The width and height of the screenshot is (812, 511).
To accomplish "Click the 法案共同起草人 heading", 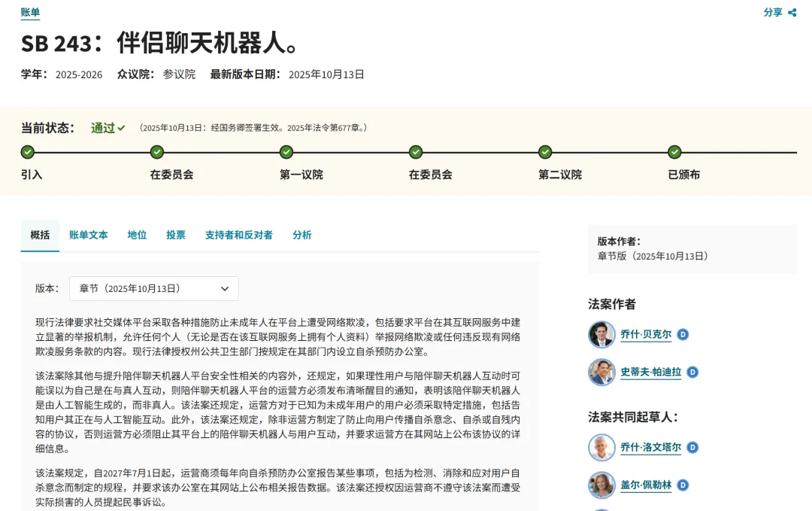I will click(x=633, y=417).
